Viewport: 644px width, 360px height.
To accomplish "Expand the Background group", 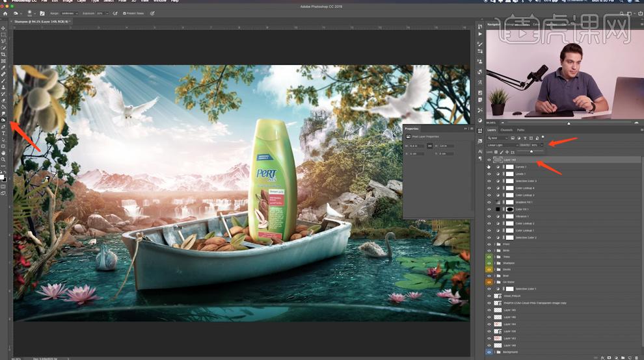I will pyautogui.click(x=495, y=352).
